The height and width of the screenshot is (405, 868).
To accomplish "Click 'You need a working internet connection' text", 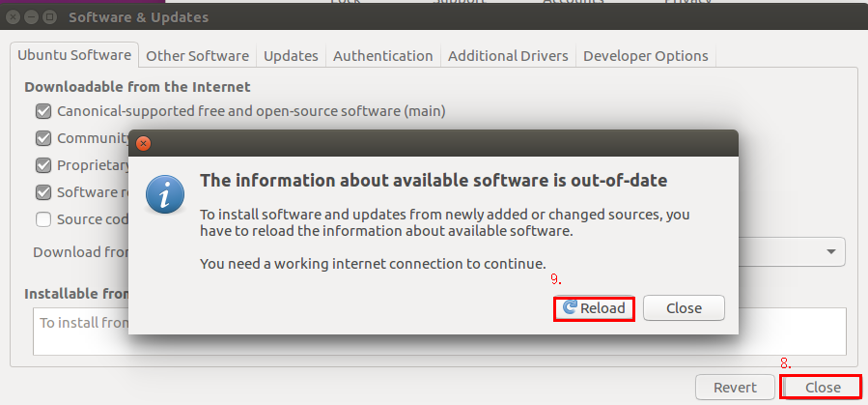I will 373,263.
